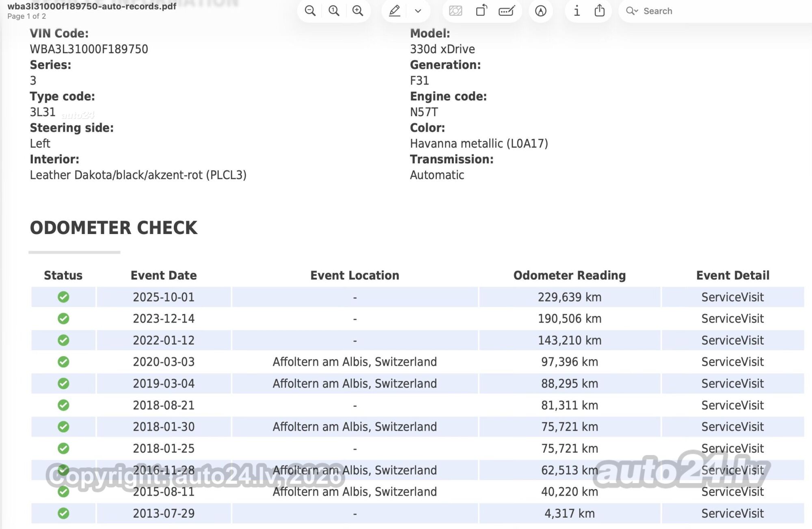Expand search options magnifier dropdown
This screenshot has height=529, width=812.
click(632, 11)
